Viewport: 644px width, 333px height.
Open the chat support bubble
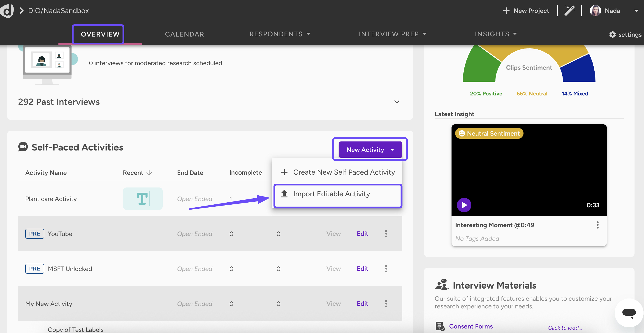tap(629, 313)
